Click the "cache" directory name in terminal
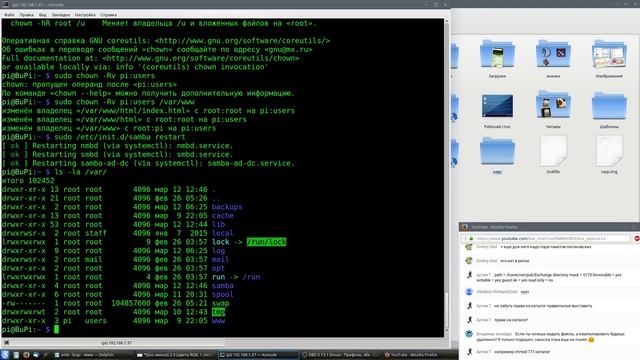The image size is (640, 360). point(222,216)
